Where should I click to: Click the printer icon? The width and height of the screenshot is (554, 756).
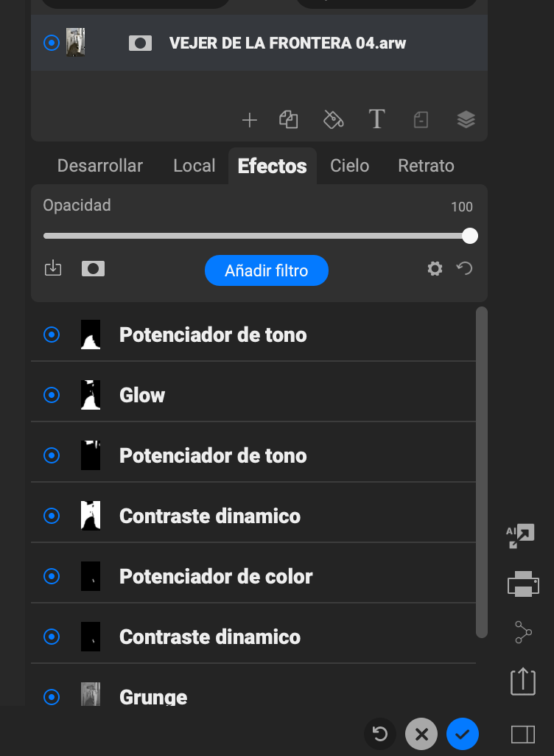point(523,584)
